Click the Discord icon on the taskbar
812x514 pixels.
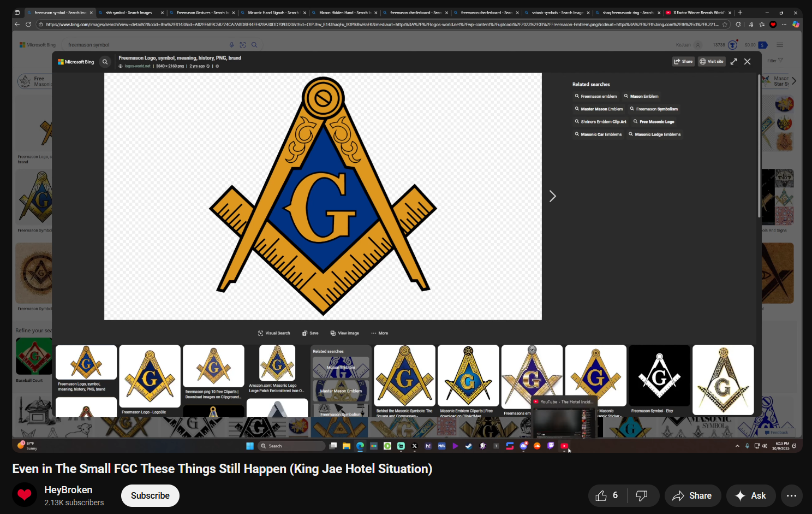point(523,446)
